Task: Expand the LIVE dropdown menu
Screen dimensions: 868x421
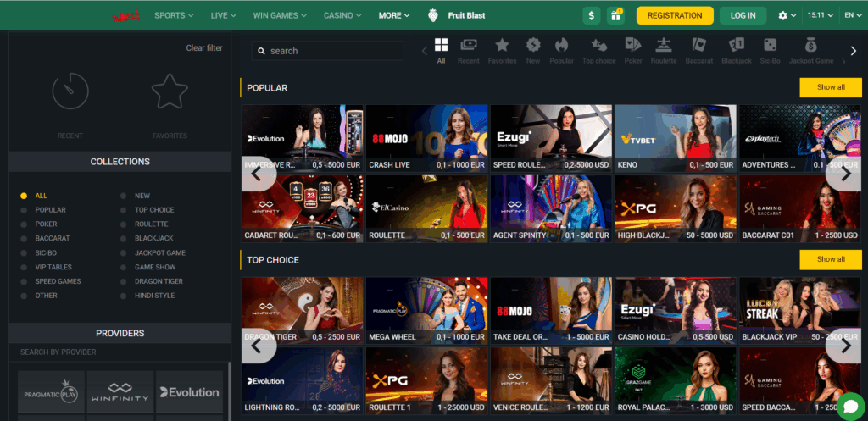Action: pos(224,15)
